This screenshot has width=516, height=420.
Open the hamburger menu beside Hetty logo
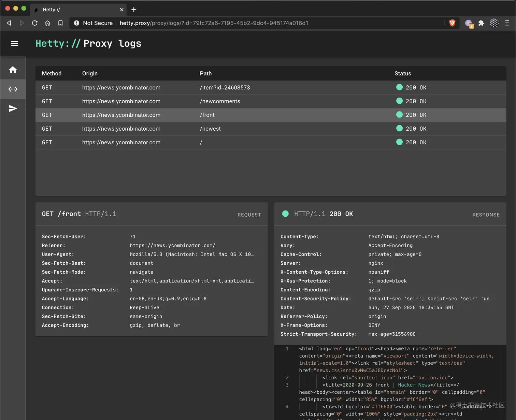(14, 44)
